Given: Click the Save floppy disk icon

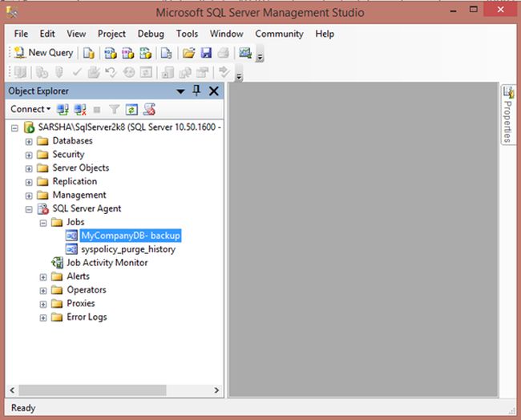Looking at the screenshot, I should click(206, 53).
